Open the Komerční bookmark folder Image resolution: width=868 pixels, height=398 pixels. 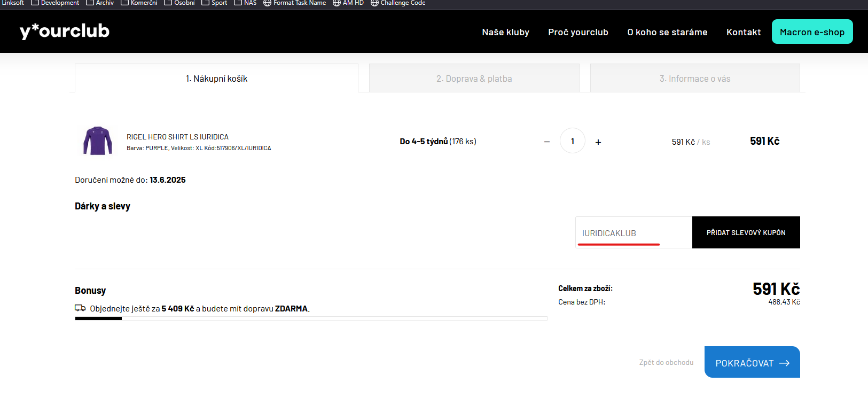coord(139,3)
